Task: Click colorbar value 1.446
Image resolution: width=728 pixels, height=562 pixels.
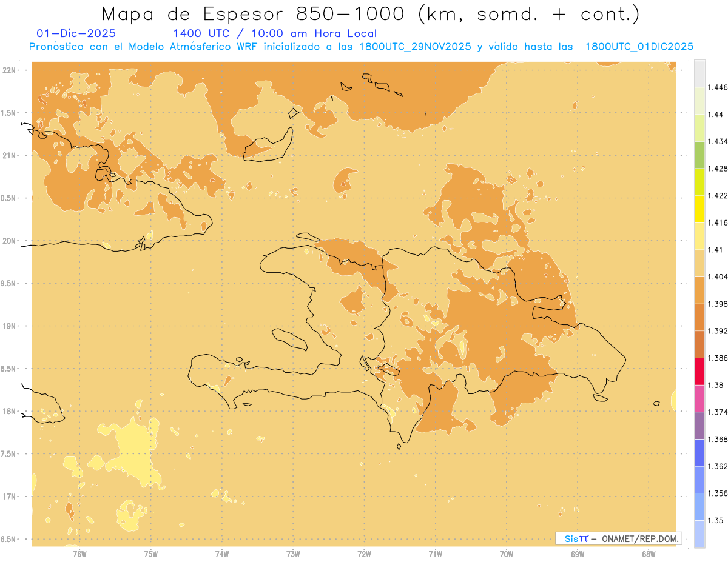Action: (x=718, y=87)
